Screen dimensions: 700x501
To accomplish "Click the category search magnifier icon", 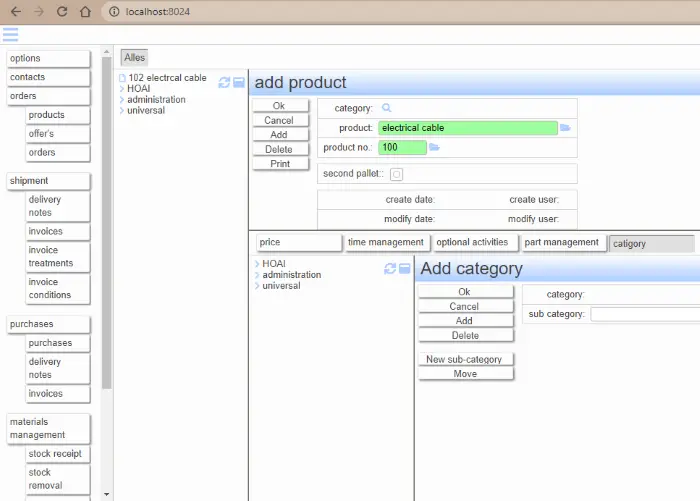I will tap(387, 108).
